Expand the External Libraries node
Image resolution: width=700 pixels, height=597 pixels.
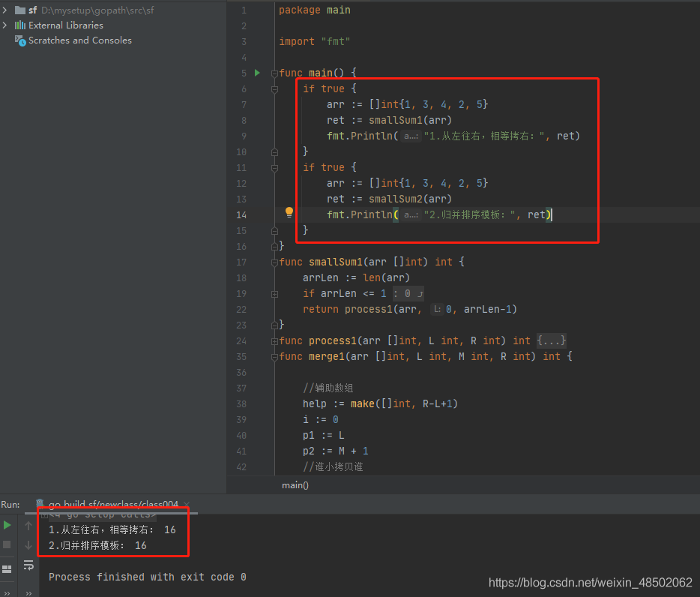click(x=5, y=25)
